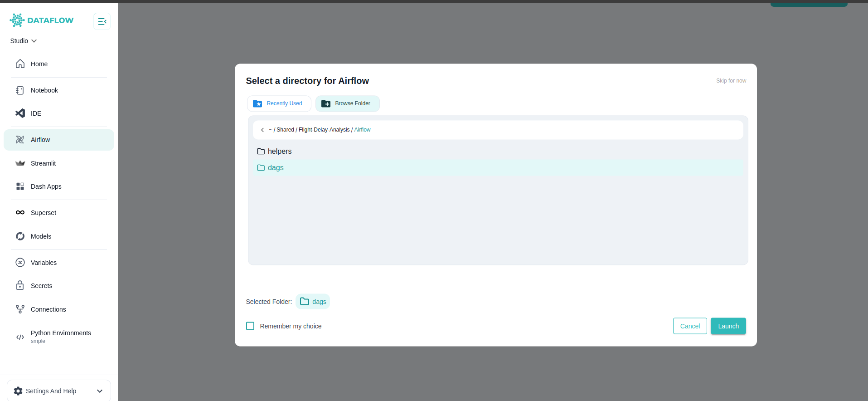Switch to the Recently Used tab
The height and width of the screenshot is (401, 868).
279,103
